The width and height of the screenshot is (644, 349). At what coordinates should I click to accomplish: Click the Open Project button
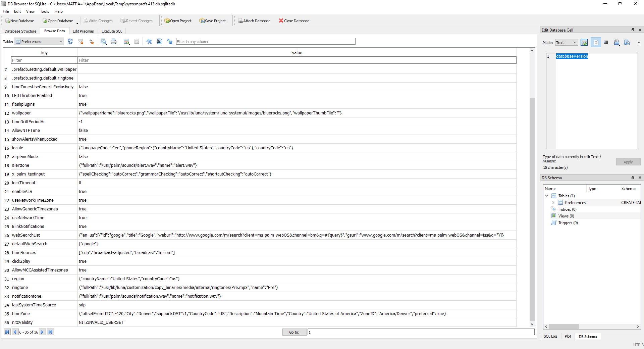click(x=178, y=21)
